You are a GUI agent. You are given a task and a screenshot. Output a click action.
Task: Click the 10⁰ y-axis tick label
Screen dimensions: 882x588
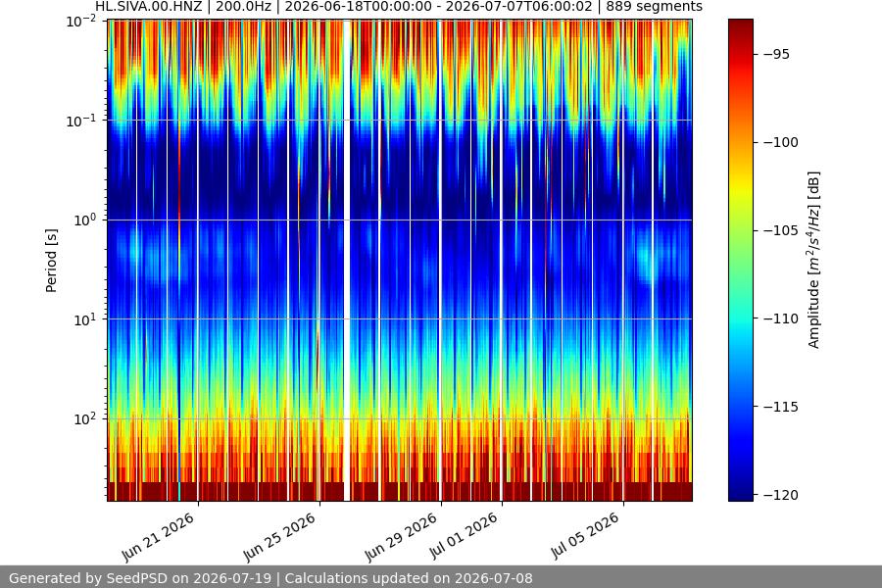(x=85, y=220)
